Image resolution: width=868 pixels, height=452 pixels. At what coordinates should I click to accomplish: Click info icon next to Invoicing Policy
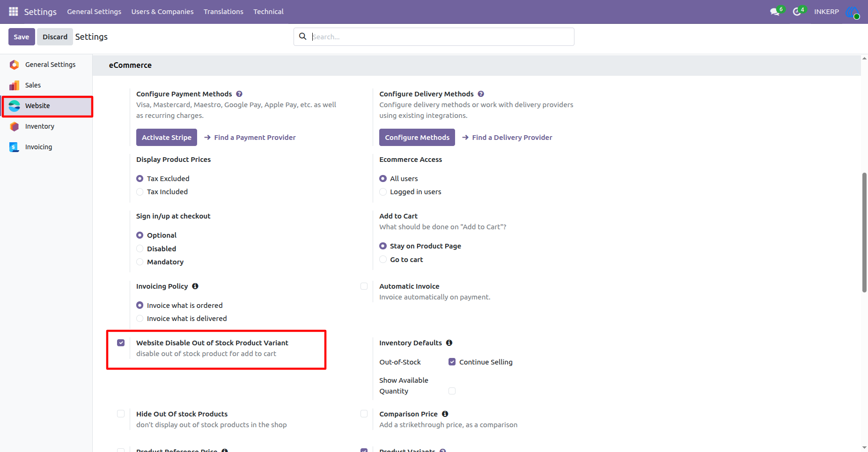point(195,286)
